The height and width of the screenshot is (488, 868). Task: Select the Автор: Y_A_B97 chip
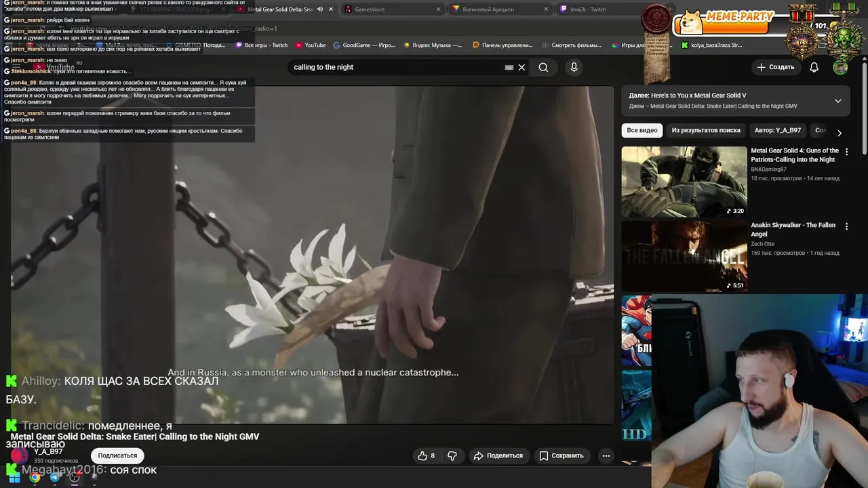click(x=778, y=130)
